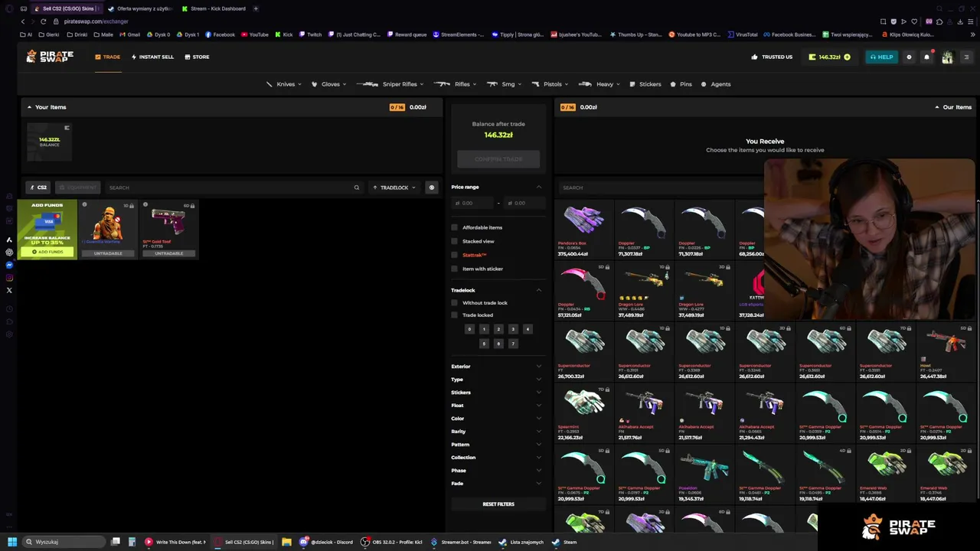Viewport: 980px width, 551px height.
Task: Select the CS2 game filter button
Action: pyautogui.click(x=38, y=187)
